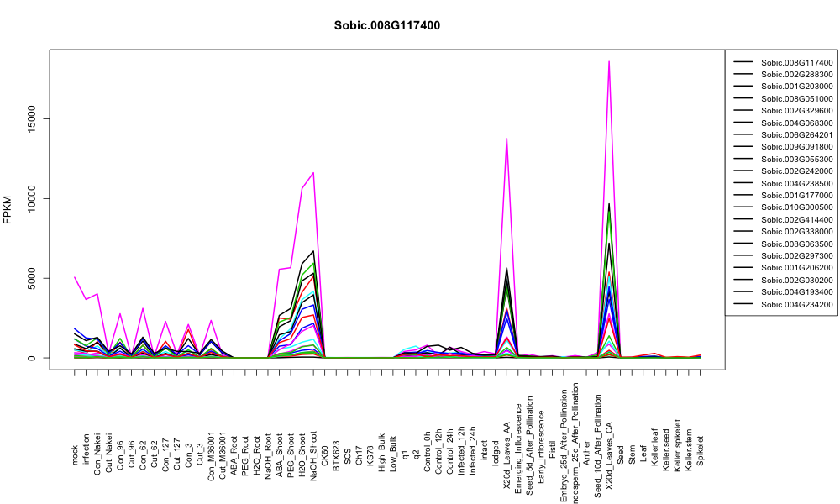Click the legend entry Sobic.002G338000

pos(784,231)
